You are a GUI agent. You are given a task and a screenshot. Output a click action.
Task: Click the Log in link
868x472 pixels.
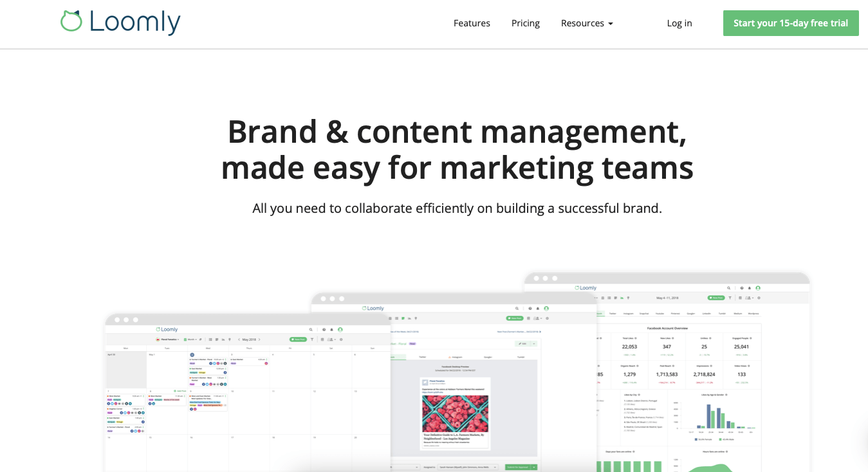click(x=679, y=23)
